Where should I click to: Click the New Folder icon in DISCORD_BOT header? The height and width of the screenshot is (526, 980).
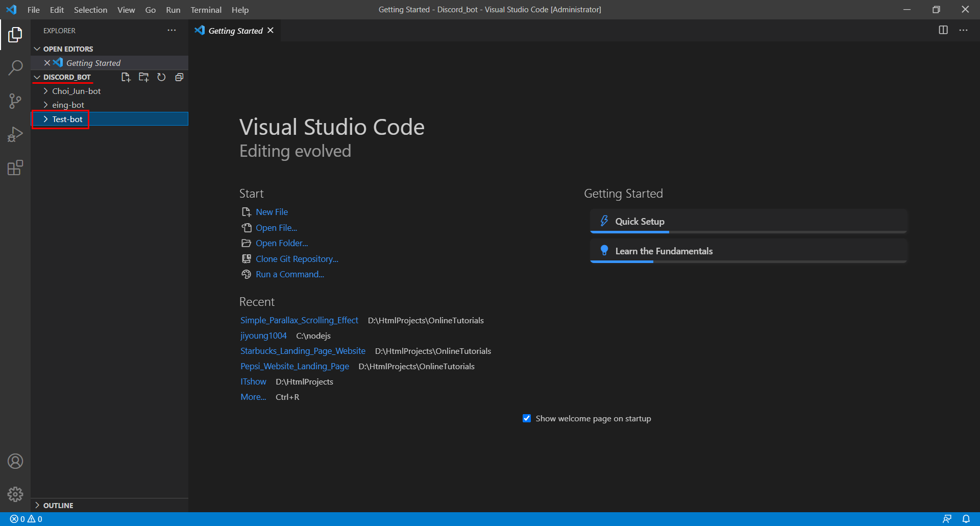(x=144, y=77)
